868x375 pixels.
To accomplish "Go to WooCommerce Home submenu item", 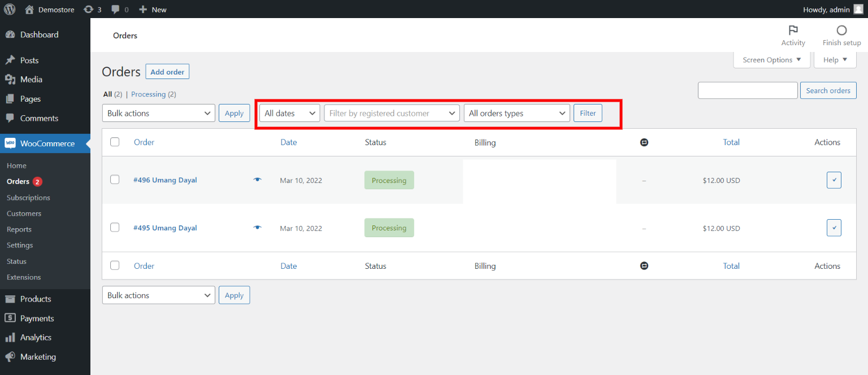I will (x=16, y=165).
